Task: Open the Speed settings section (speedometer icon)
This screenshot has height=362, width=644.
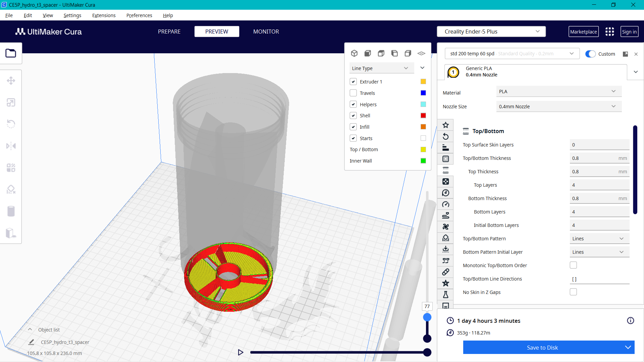Action: [445, 204]
